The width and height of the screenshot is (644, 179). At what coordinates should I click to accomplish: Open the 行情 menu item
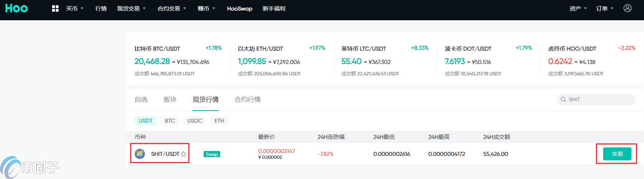101,9
